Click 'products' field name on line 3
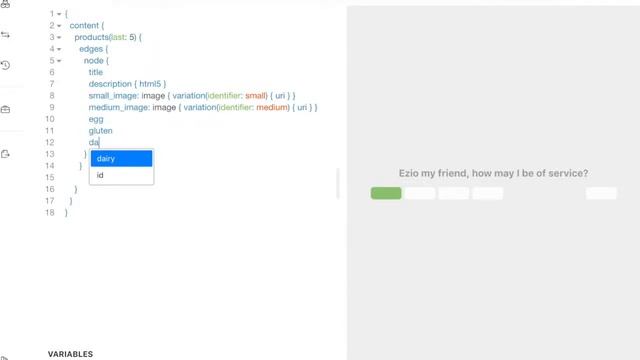This screenshot has height=360, width=640. point(91,37)
